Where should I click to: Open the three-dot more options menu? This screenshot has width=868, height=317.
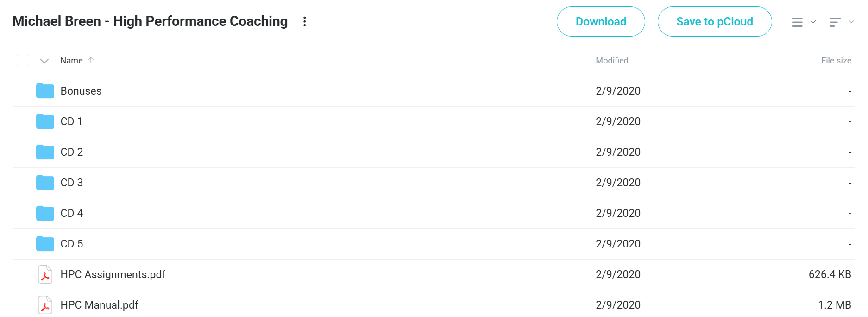(x=304, y=21)
